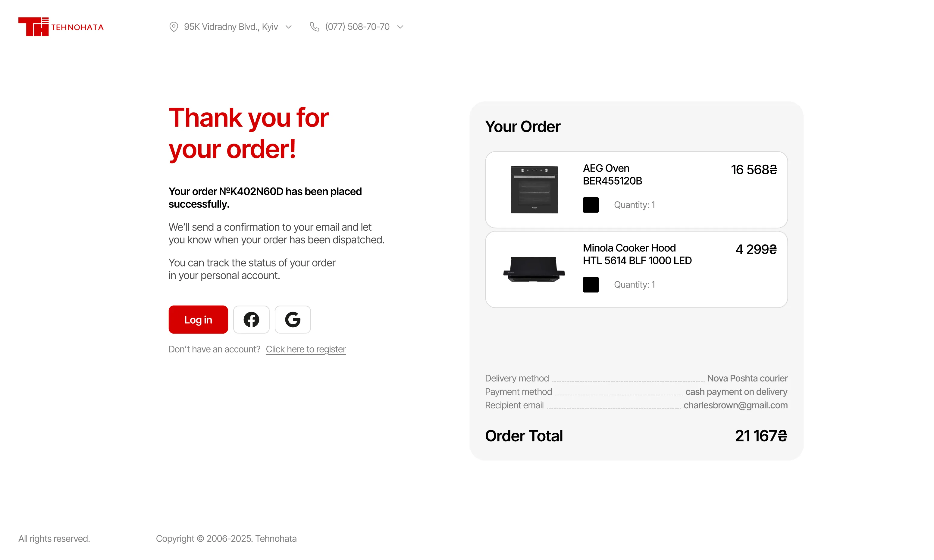
Task: Select the Minola hood black color swatch
Action: pos(591,285)
